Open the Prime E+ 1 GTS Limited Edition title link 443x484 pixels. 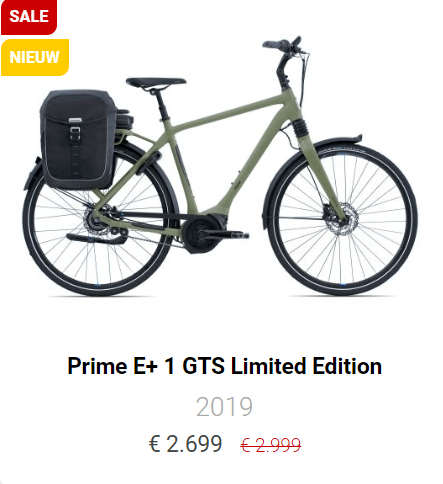(224, 366)
